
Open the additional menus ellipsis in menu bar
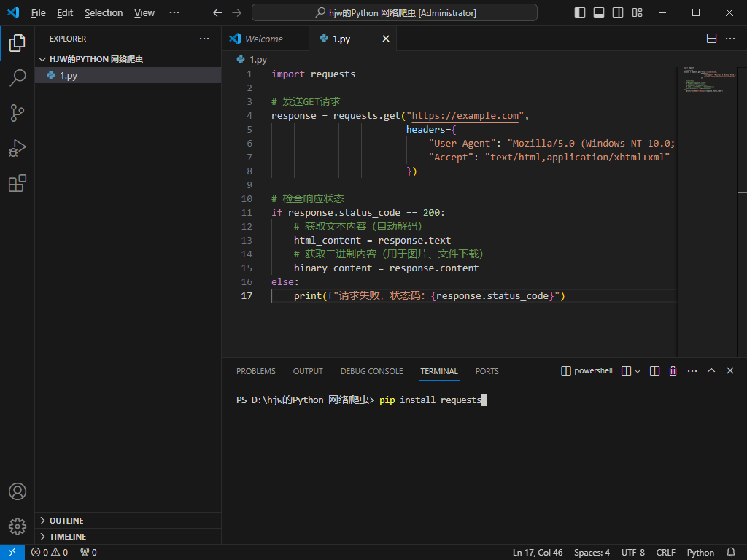[174, 13]
